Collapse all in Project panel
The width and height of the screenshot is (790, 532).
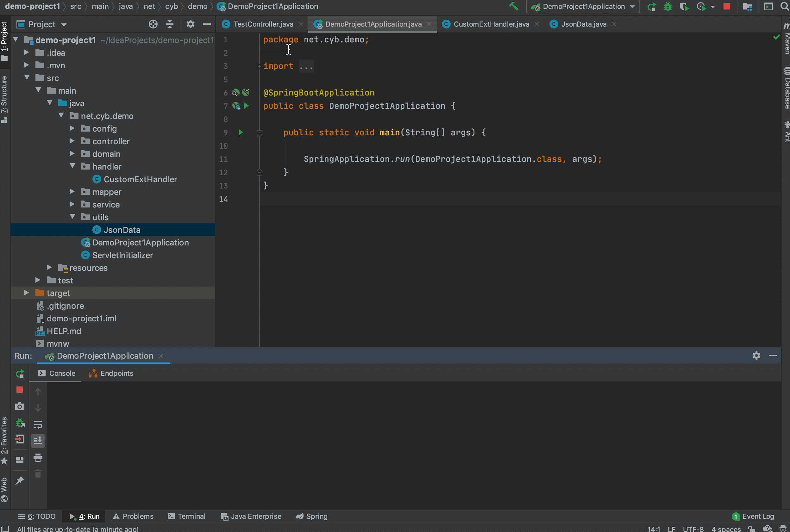point(169,24)
